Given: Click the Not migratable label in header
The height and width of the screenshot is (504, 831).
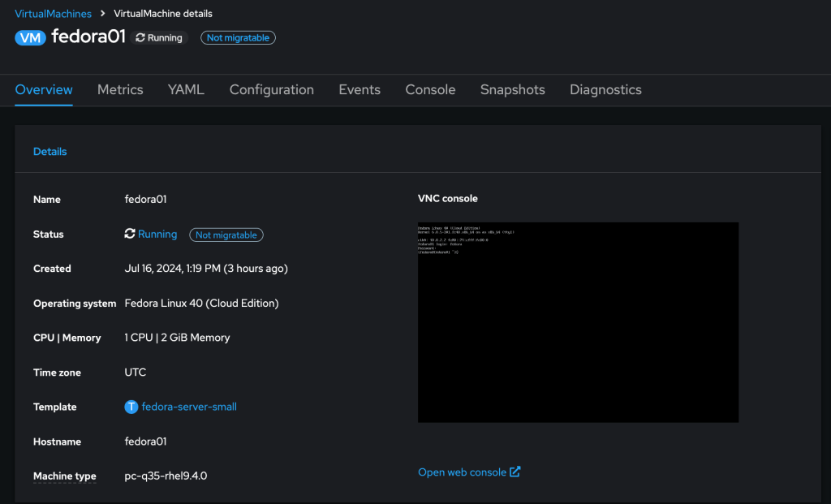Looking at the screenshot, I should (238, 37).
